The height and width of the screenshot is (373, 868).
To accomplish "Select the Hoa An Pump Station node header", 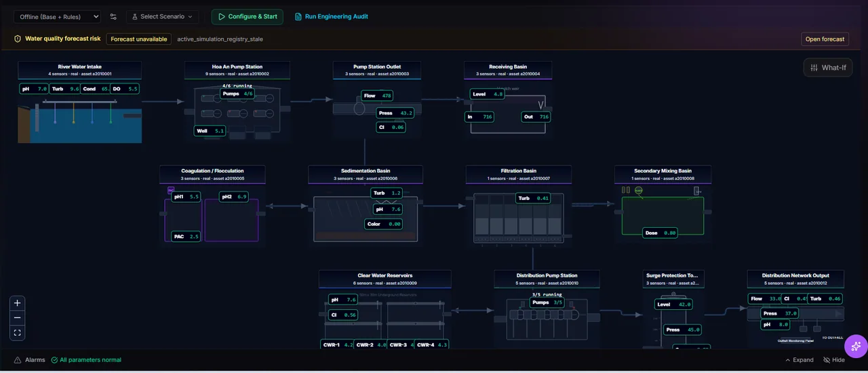I will (x=237, y=70).
